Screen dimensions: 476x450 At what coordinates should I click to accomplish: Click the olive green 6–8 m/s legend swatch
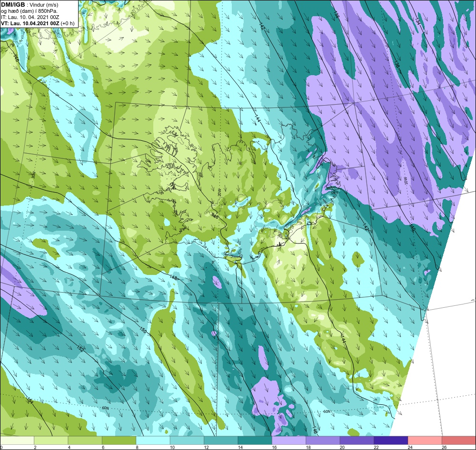tap(119, 440)
